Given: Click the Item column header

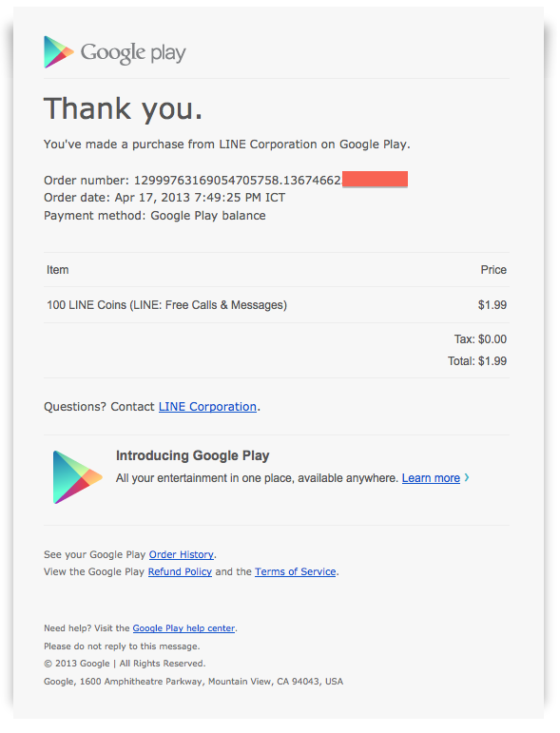Looking at the screenshot, I should [x=57, y=270].
